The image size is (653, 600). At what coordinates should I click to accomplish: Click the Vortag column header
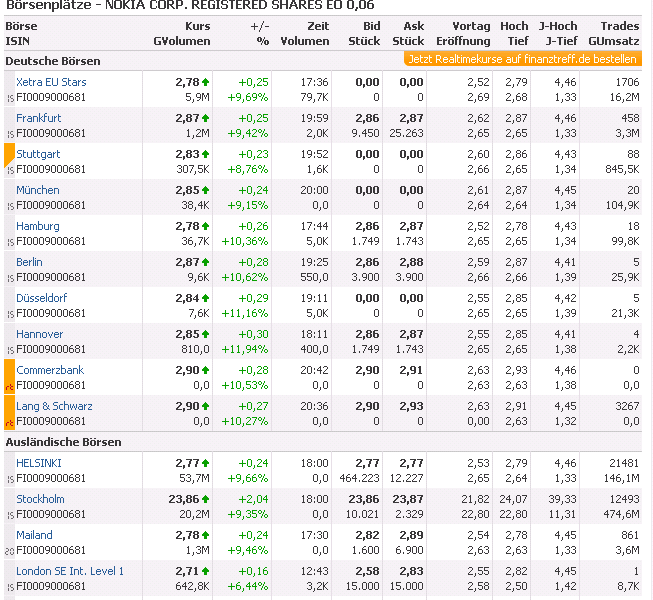click(x=471, y=26)
